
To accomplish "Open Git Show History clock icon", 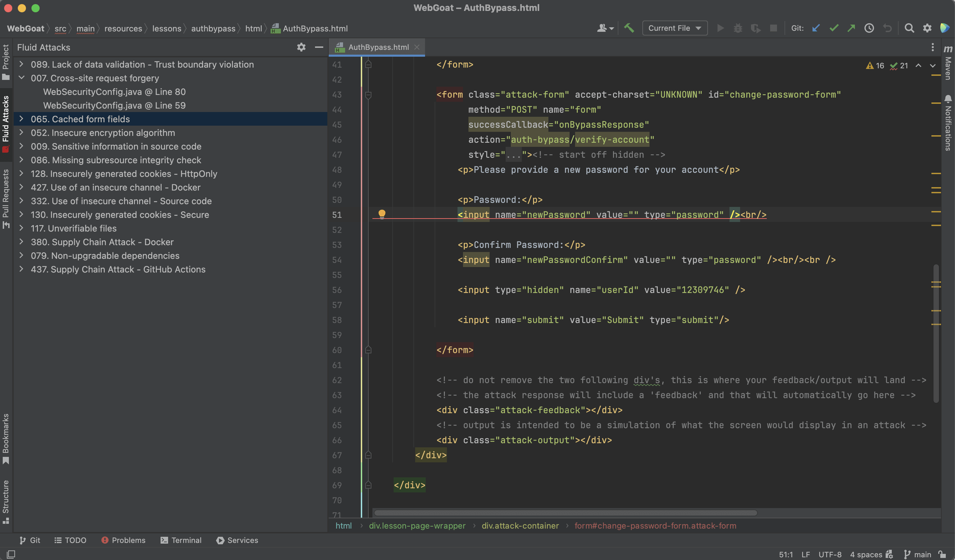I will (869, 28).
